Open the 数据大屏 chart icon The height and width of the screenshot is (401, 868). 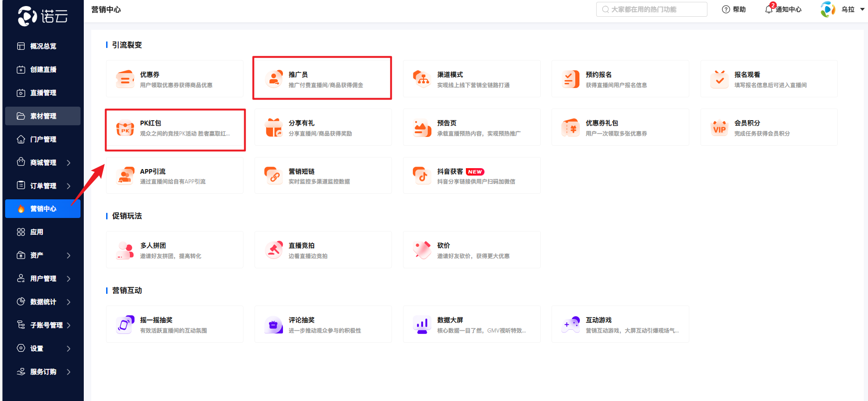coord(422,325)
